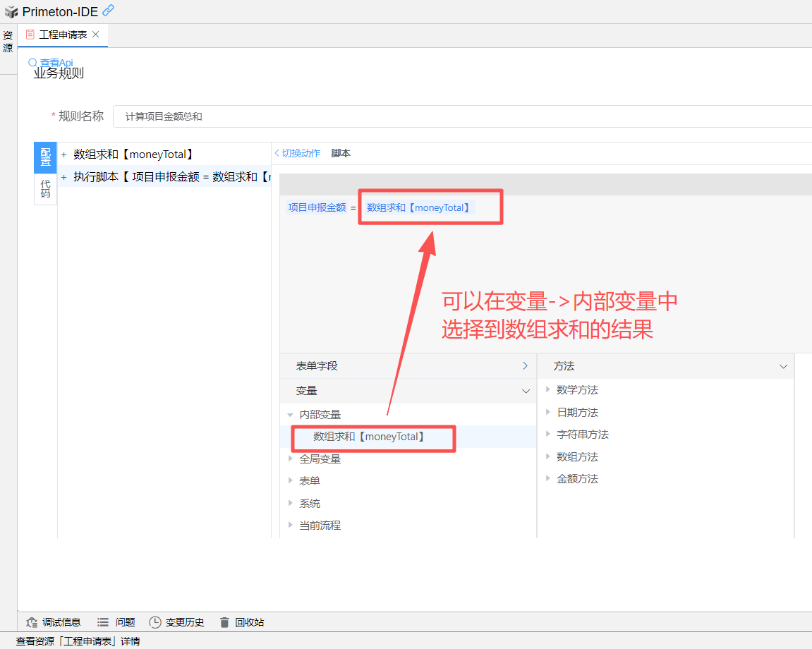Click the 调试信息 debug icon

pos(32,622)
